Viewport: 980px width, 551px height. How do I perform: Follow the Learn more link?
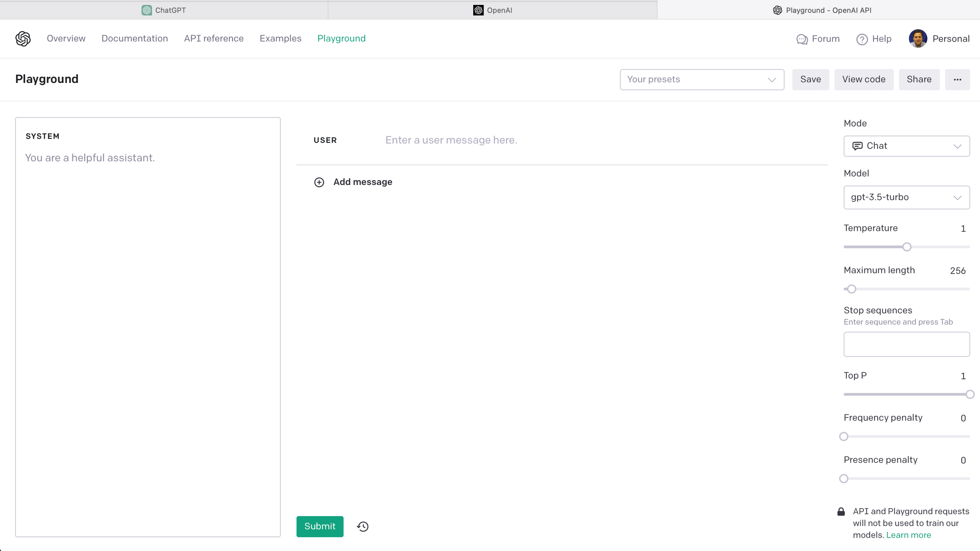908,535
